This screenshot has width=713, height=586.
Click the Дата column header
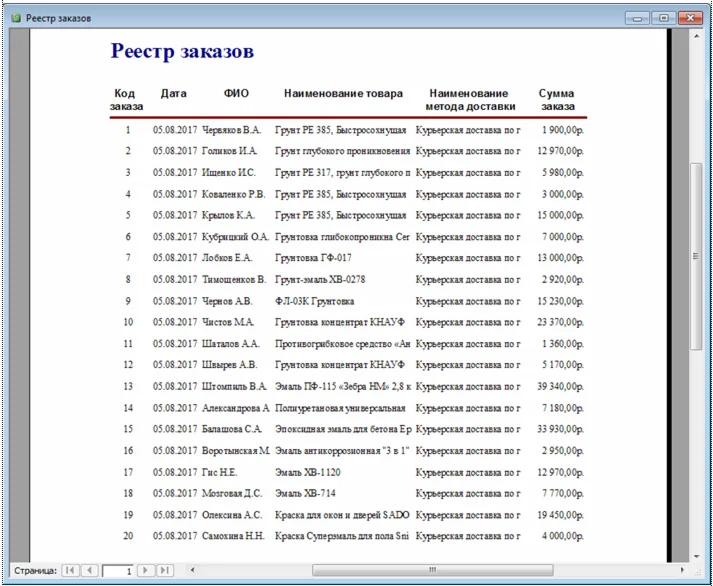173,93
